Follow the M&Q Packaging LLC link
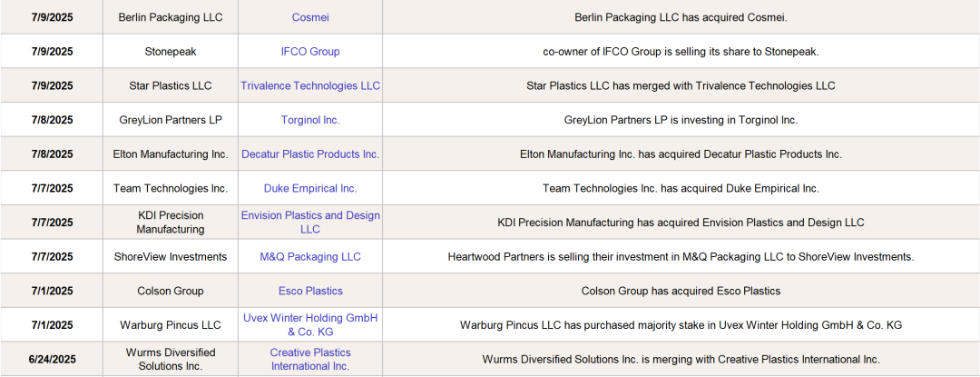Screen dimensions: 980x377 [310, 257]
